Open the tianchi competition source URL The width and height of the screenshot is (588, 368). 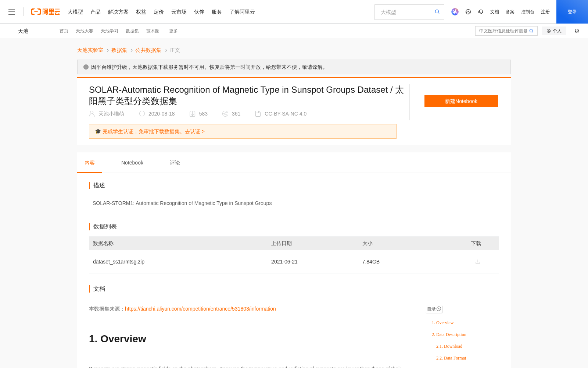[x=200, y=309]
